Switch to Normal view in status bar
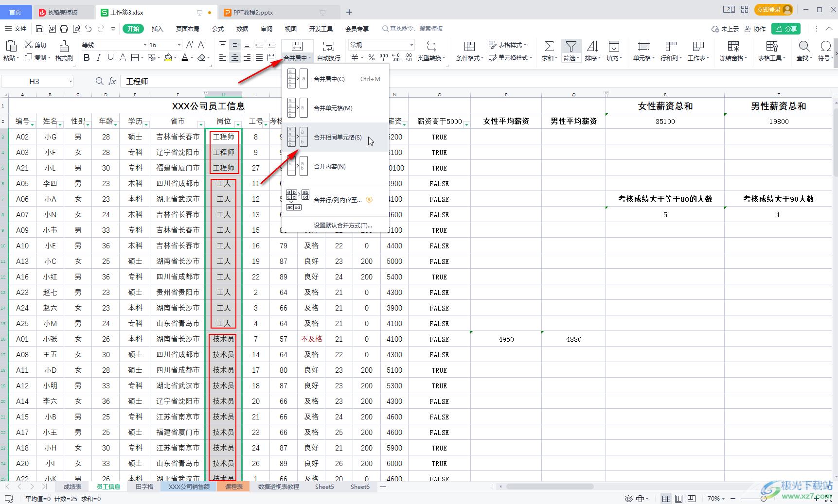 pyautogui.click(x=666, y=499)
